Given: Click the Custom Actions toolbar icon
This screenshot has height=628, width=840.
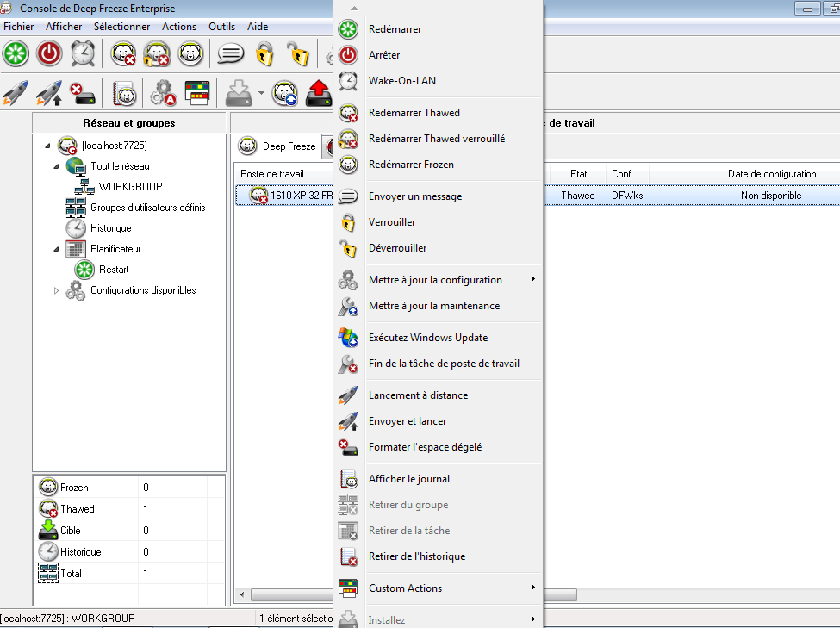Looking at the screenshot, I should (x=197, y=93).
